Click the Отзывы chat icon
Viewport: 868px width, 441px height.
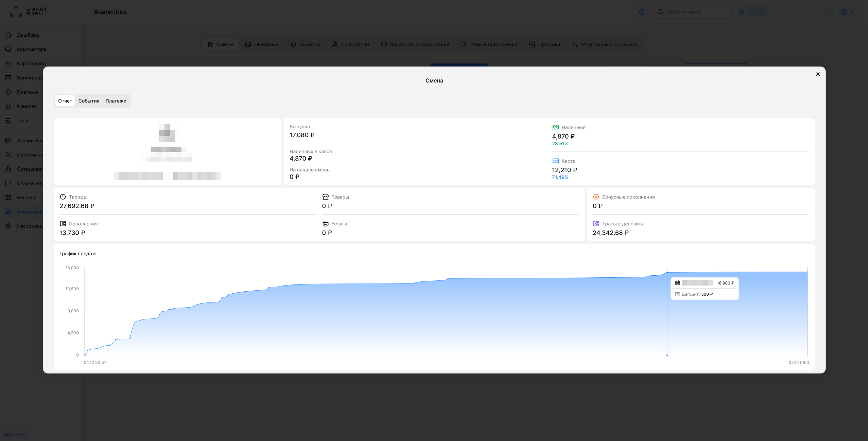8,183
